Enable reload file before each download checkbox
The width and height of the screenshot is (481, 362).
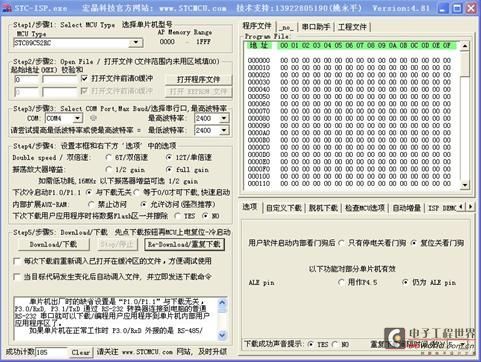click(16, 261)
